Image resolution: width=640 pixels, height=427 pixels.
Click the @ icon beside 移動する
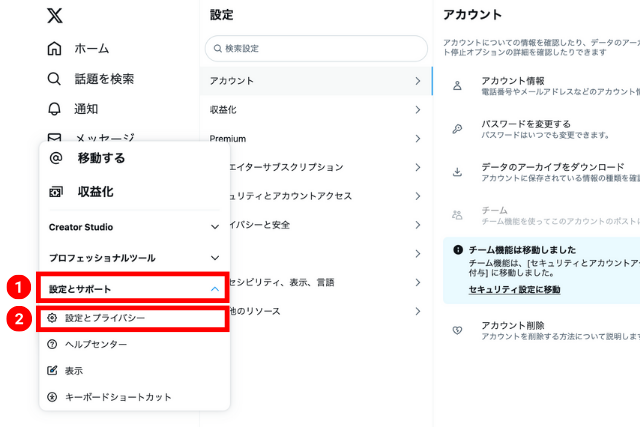pyautogui.click(x=56, y=158)
